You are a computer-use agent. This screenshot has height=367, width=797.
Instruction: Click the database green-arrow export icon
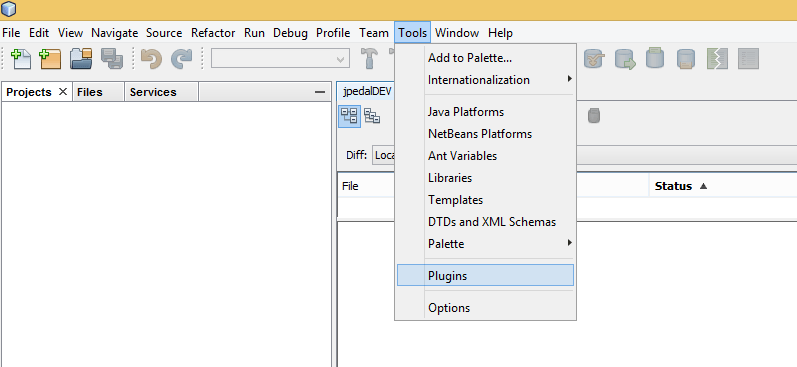(x=625, y=59)
